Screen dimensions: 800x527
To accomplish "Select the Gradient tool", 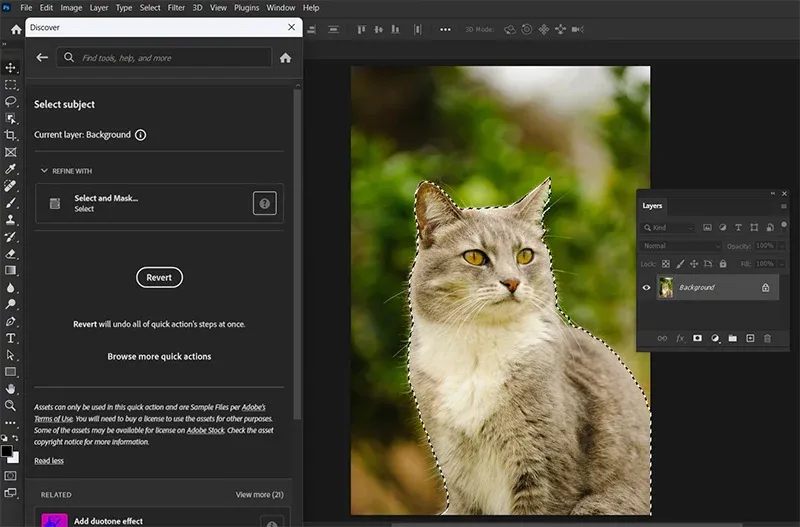I will tap(10, 270).
